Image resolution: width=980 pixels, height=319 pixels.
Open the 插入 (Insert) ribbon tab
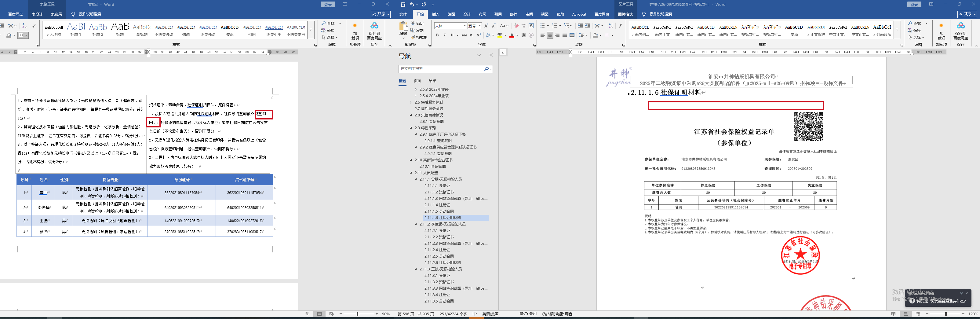[435, 14]
